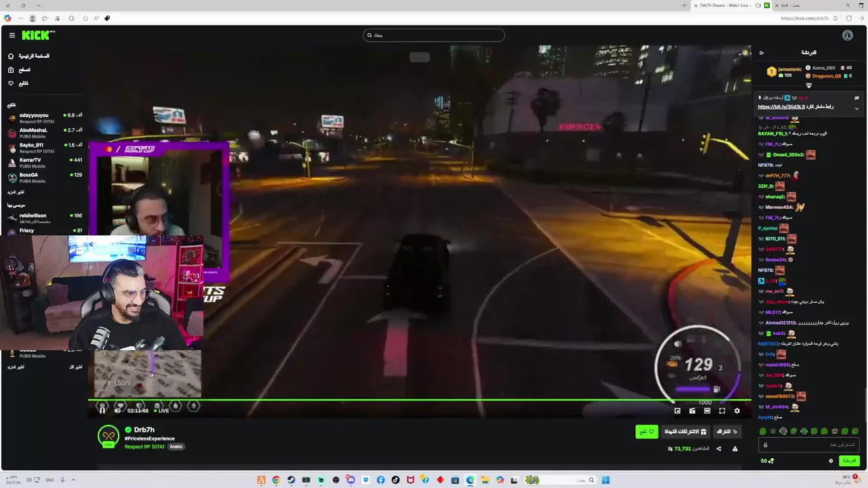Open chat settings gear icon
868x488 pixels.
coord(831,461)
